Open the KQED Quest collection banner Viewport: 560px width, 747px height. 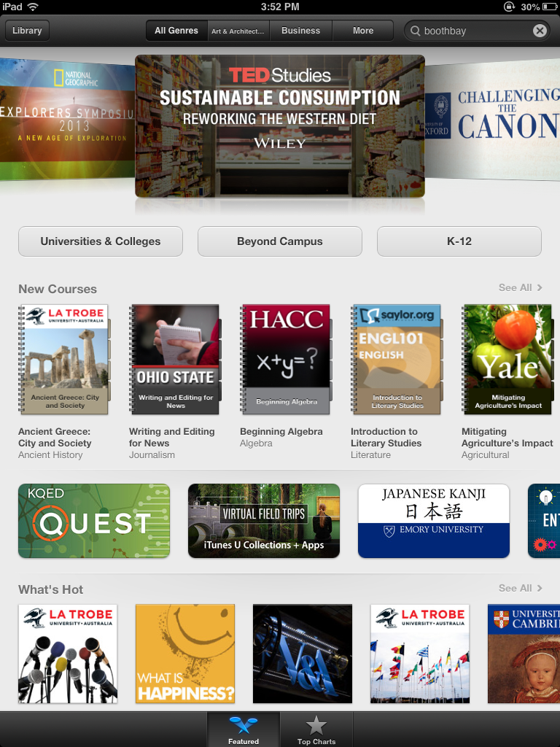pyautogui.click(x=94, y=521)
